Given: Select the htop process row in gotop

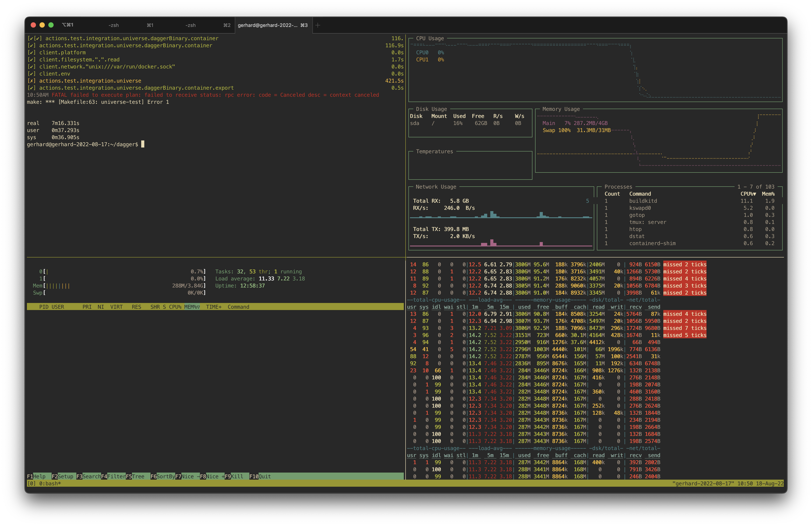Looking at the screenshot, I should (x=689, y=229).
